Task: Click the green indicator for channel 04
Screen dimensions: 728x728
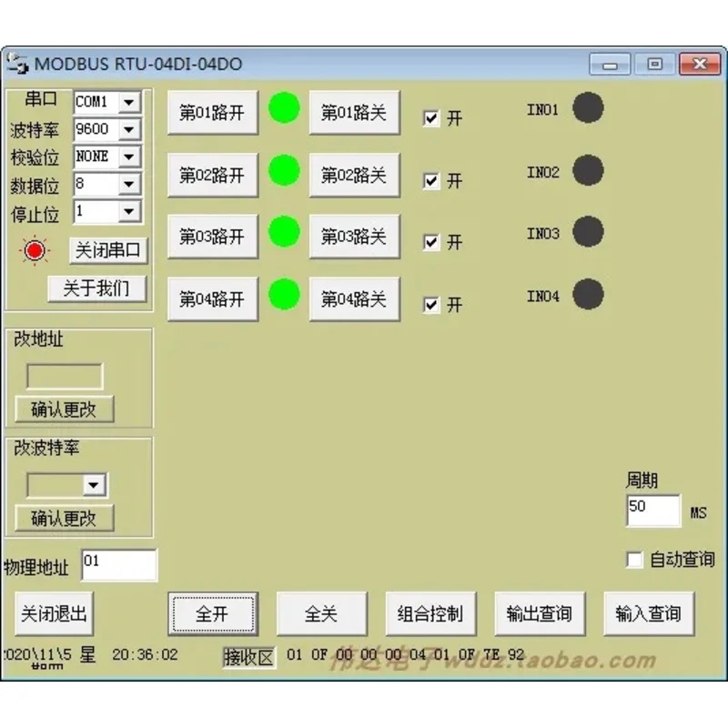Action: (284, 294)
